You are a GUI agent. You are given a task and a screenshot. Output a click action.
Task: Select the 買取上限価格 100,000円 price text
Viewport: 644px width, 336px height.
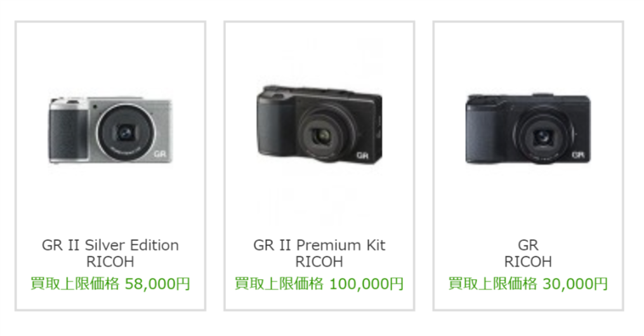(319, 283)
